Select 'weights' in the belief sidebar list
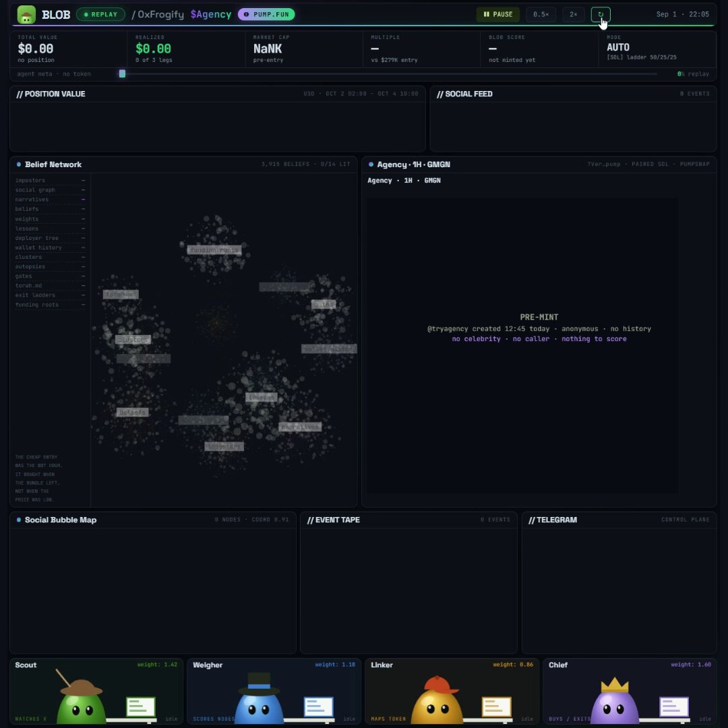This screenshot has width=728, height=728. click(50, 219)
